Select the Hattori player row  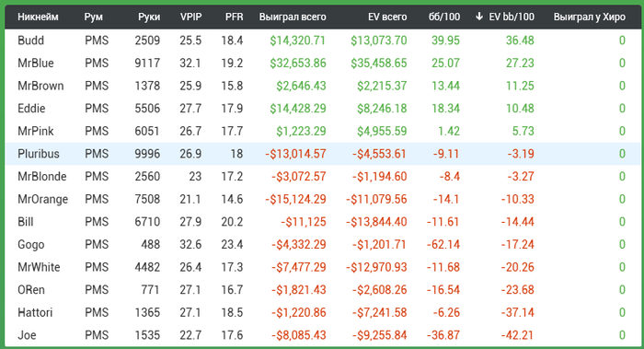click(x=322, y=312)
